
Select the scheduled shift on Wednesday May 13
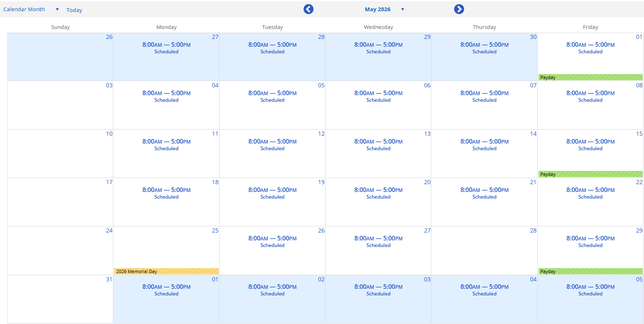coord(378,145)
